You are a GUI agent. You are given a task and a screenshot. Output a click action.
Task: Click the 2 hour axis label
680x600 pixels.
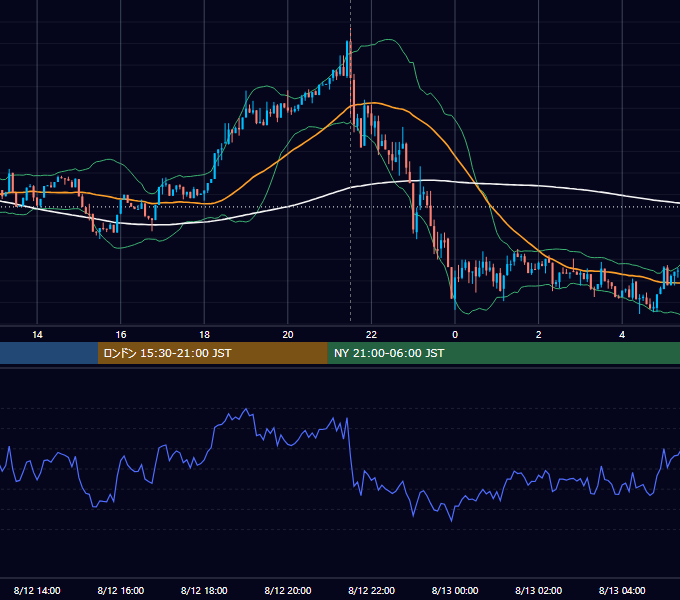point(539,335)
